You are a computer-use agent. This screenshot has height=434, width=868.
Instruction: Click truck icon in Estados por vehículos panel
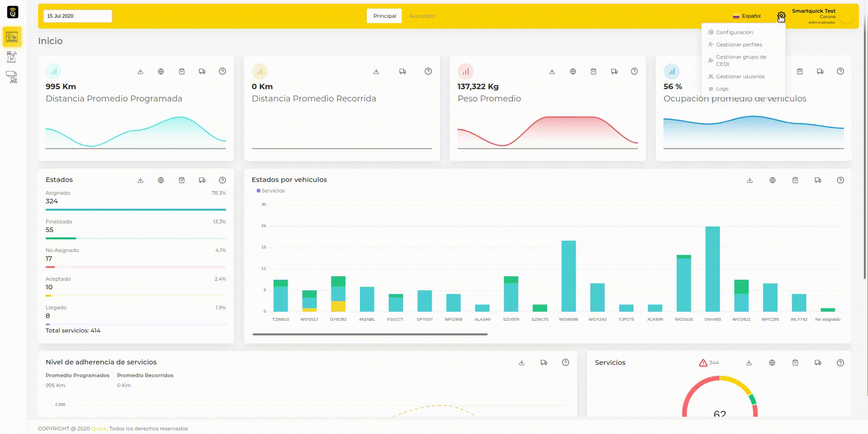tap(818, 180)
